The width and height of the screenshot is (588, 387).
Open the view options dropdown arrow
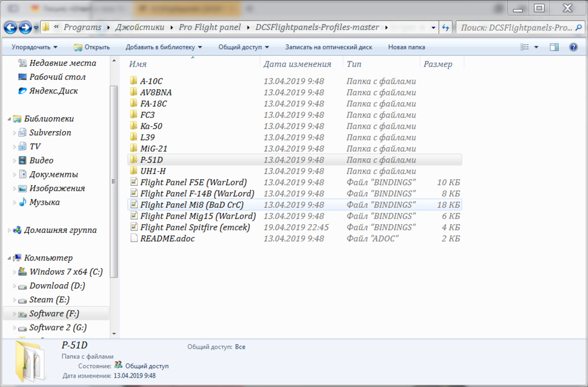(x=536, y=47)
